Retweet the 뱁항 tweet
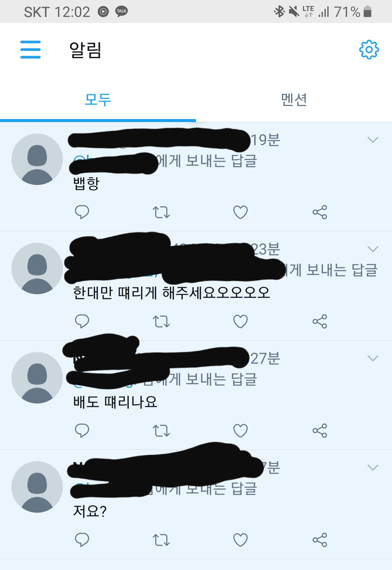 pos(161,212)
